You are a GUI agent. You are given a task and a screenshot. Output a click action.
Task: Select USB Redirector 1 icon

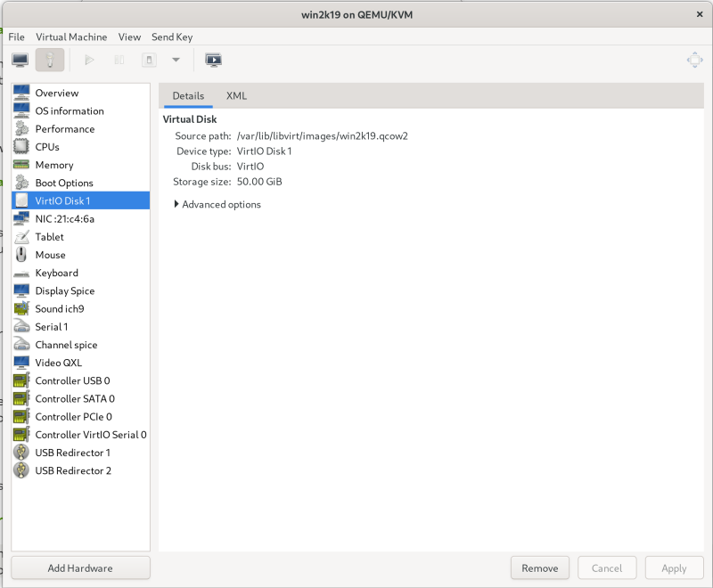[21, 453]
